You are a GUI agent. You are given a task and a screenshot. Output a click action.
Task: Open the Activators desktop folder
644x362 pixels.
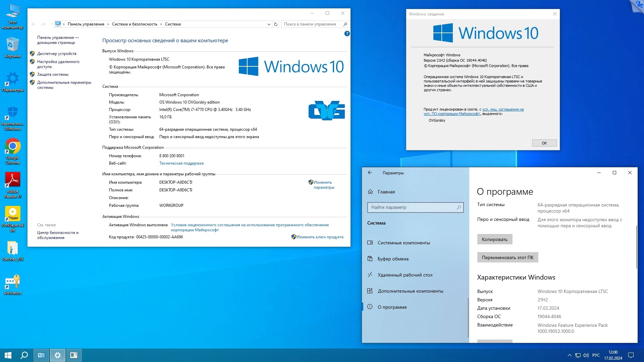pos(12,282)
